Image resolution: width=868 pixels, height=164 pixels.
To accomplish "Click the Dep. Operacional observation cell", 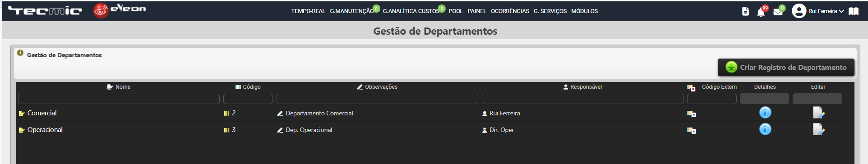I will pyautogui.click(x=309, y=130).
